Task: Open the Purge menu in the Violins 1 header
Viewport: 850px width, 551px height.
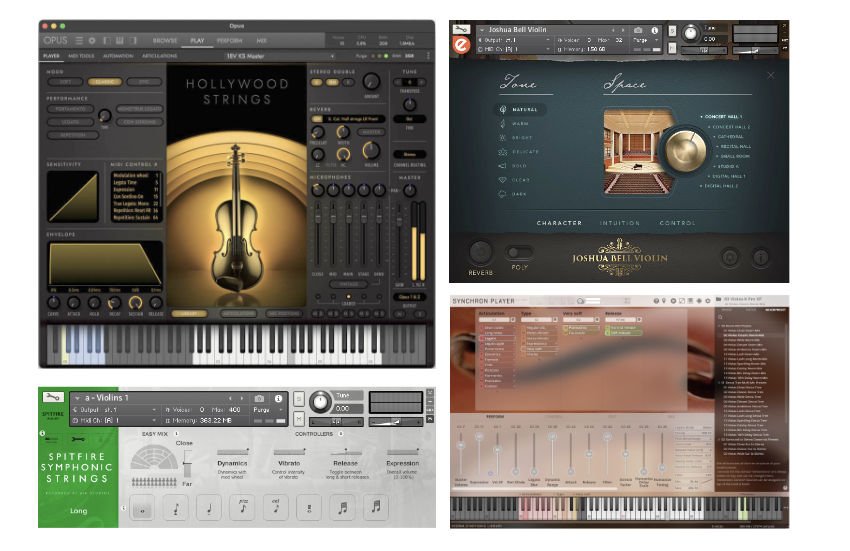Action: [265, 410]
